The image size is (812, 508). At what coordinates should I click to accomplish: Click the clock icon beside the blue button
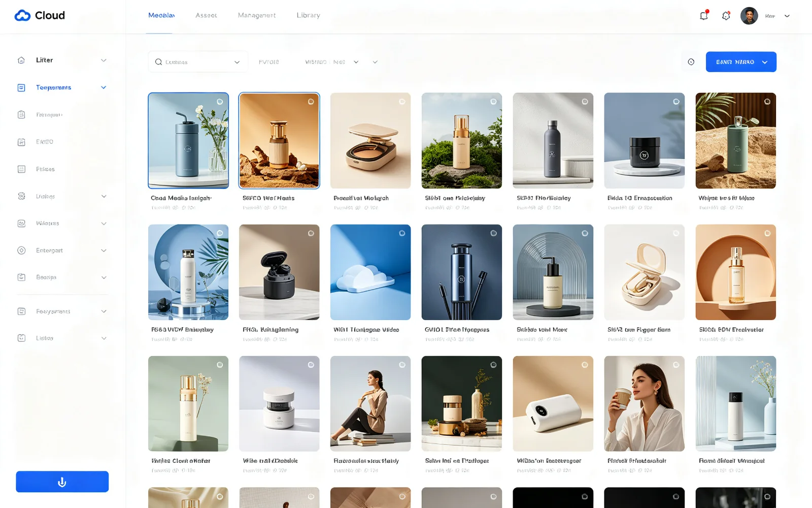pyautogui.click(x=691, y=62)
